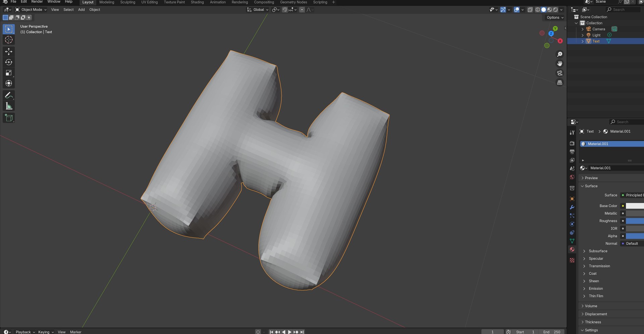Toggle camera view in viewport
The image size is (644, 334).
[x=559, y=73]
